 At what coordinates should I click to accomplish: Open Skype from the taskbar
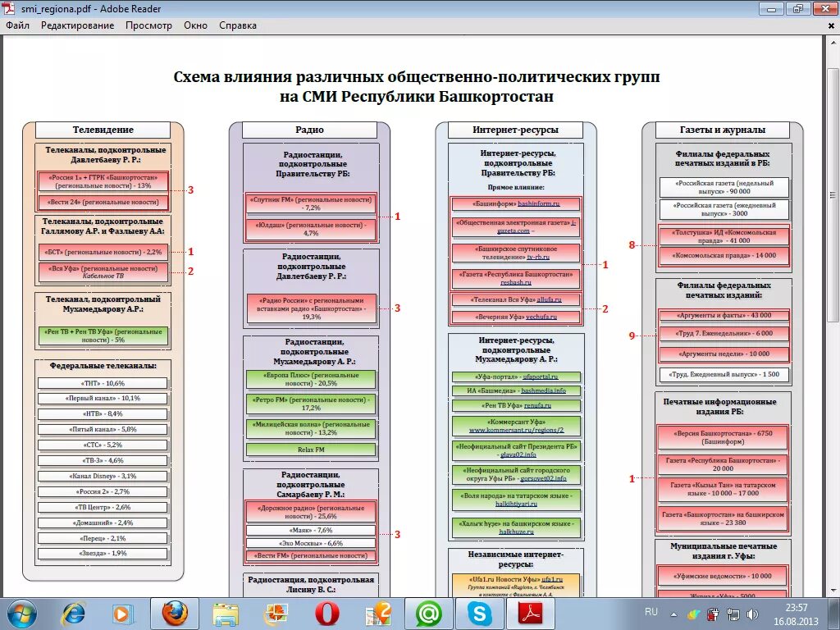tap(479, 614)
